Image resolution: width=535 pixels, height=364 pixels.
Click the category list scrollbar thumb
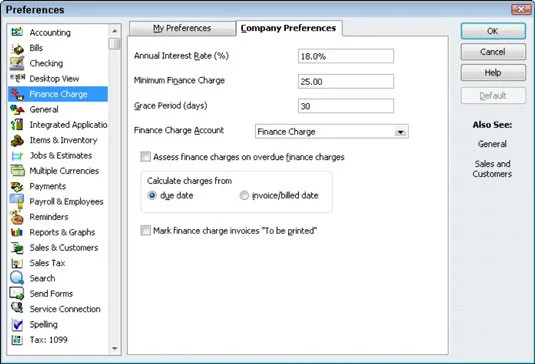pos(115,44)
